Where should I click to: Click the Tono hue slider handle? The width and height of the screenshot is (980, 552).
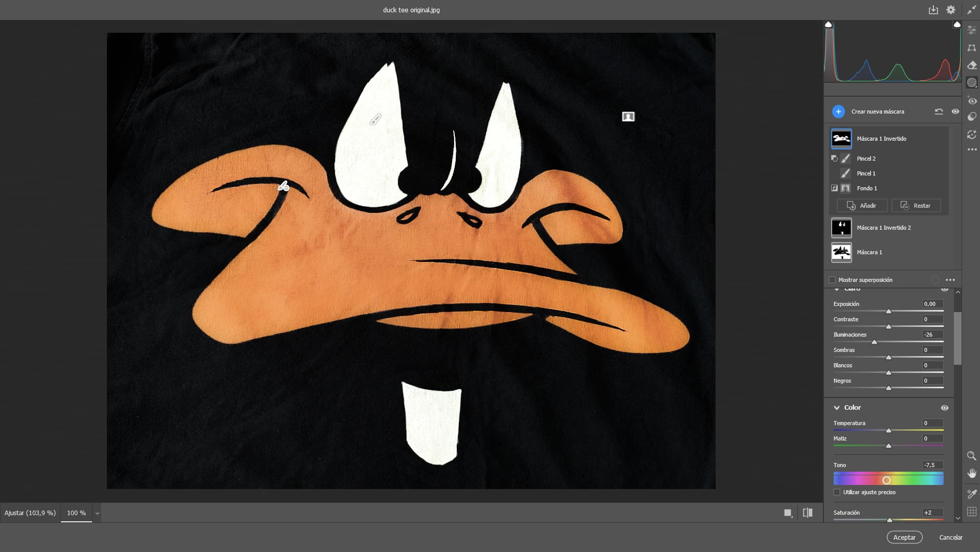click(x=886, y=480)
